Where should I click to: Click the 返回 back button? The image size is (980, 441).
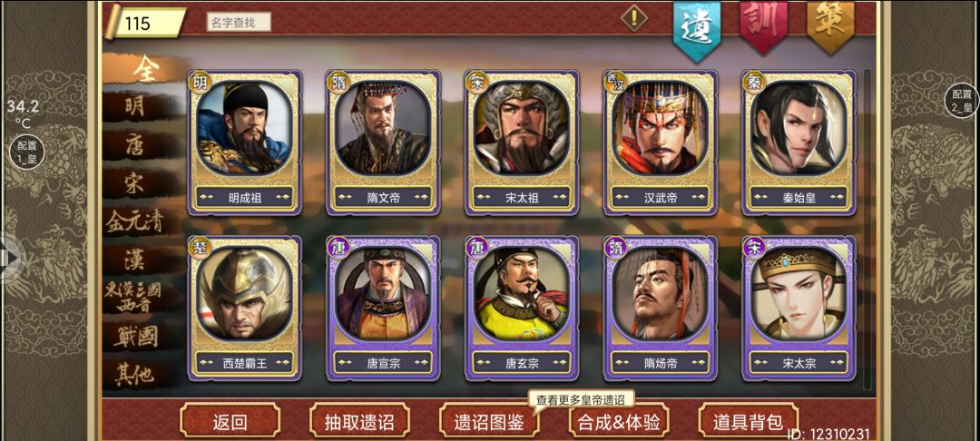(230, 422)
